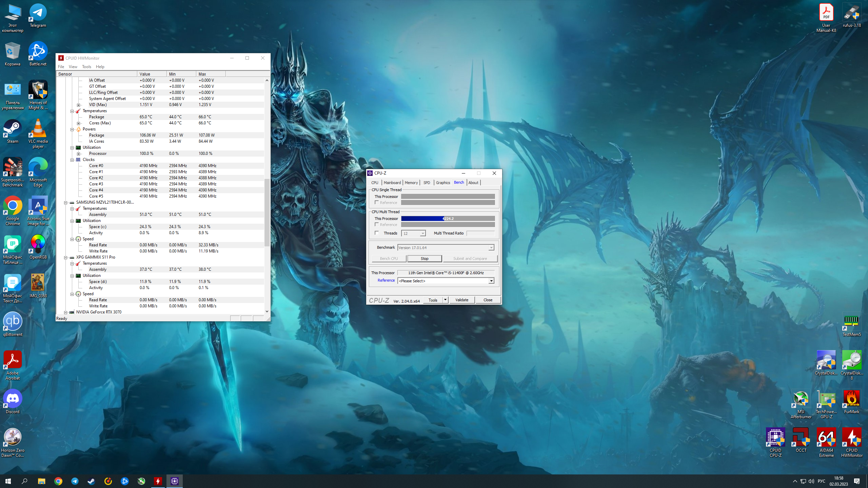Click the Validate button in CPU-Z

click(461, 300)
